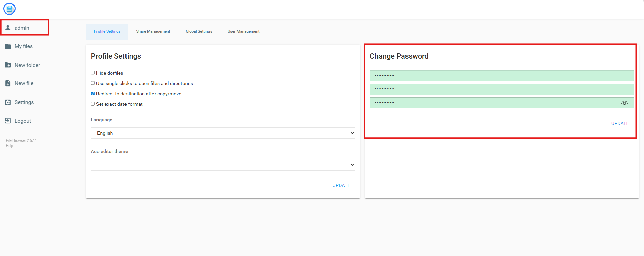The height and width of the screenshot is (256, 644).
Task: Click the first password input field
Action: 501,76
